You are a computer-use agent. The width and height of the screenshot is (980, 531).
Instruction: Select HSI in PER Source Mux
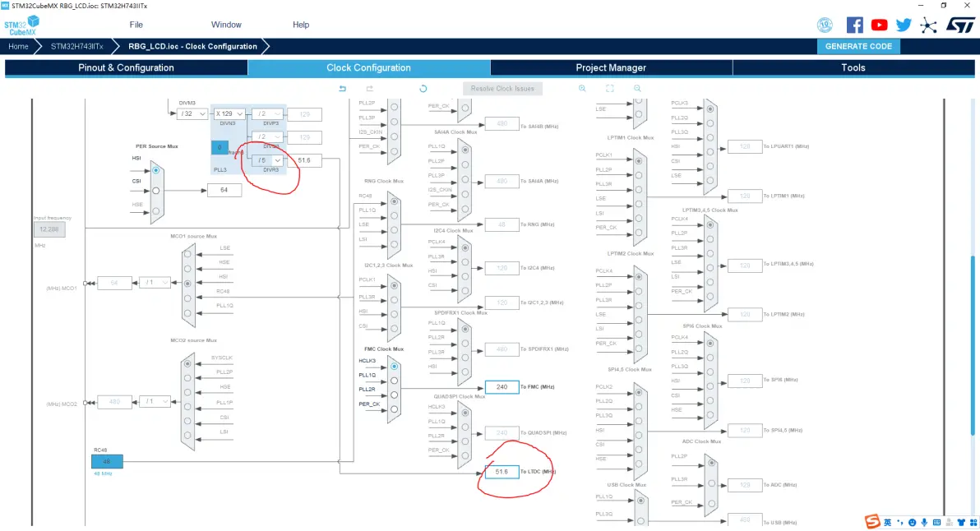pyautogui.click(x=156, y=170)
